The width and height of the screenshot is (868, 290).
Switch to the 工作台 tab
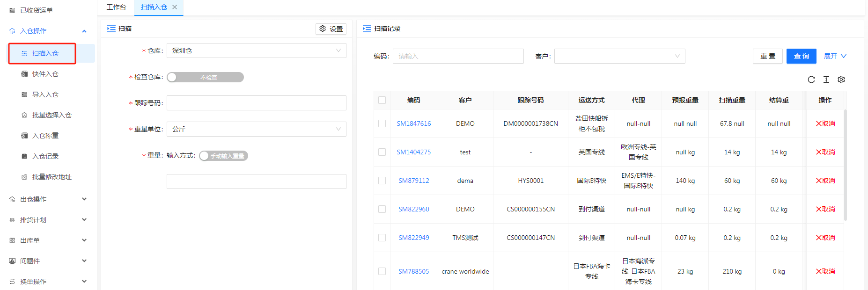point(116,7)
